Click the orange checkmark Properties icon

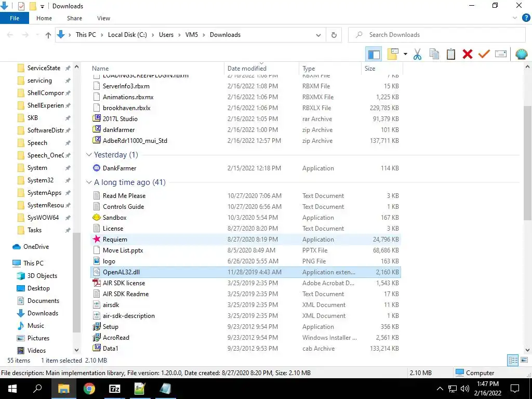pos(484,54)
